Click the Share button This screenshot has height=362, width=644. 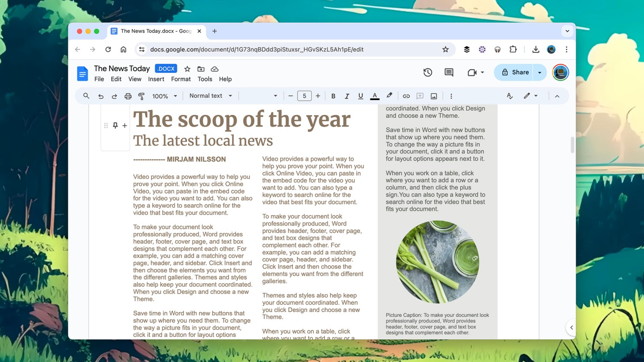515,72
